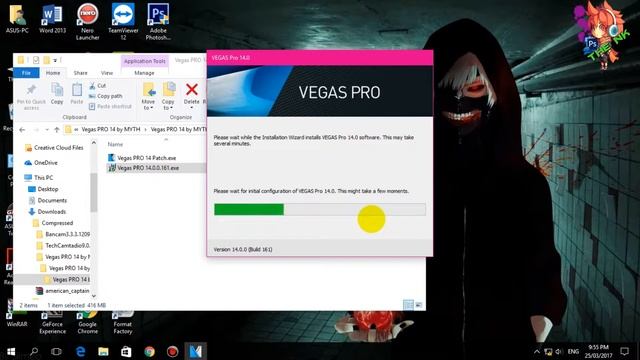Select Vegas PRO 14 Patch.exe file
The height and width of the screenshot is (360, 640).
tap(142, 158)
